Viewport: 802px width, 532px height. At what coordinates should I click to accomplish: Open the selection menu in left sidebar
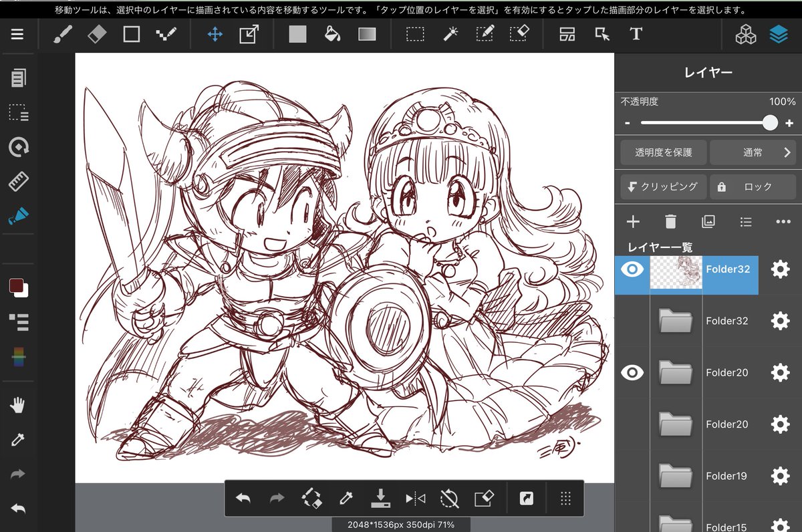coord(19,112)
